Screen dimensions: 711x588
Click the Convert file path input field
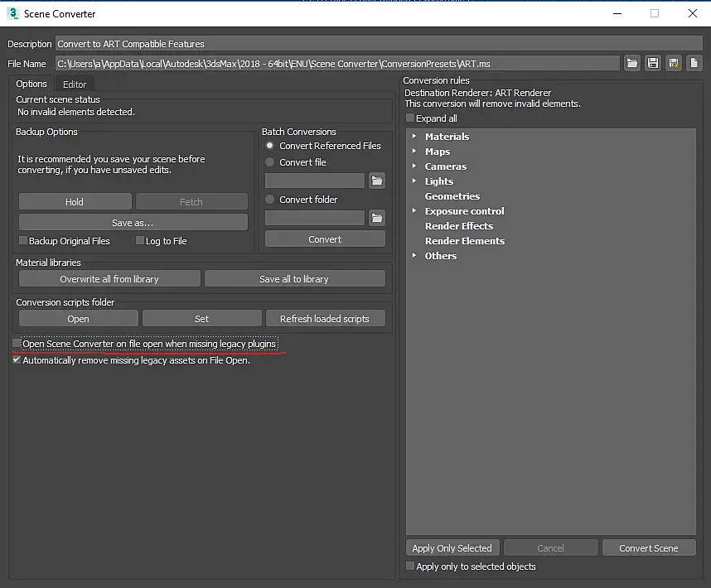click(x=315, y=181)
